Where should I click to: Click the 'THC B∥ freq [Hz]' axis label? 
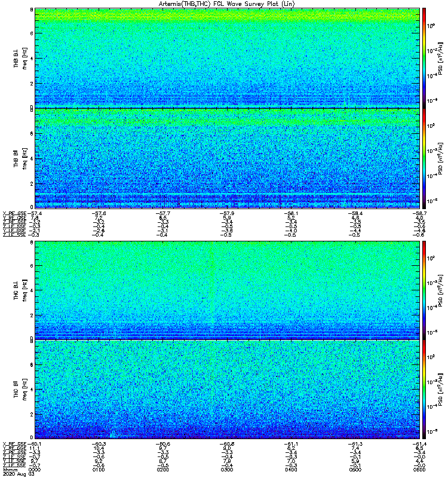[x=20, y=390]
